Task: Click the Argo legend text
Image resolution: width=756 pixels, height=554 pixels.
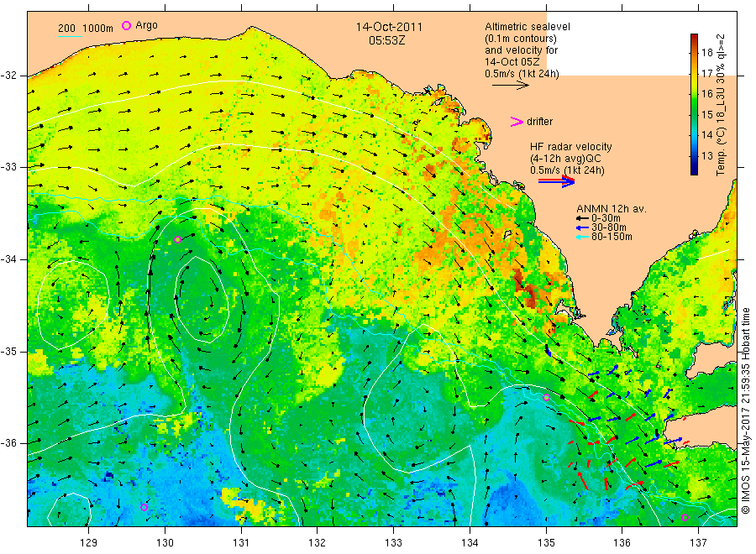Action: (146, 25)
